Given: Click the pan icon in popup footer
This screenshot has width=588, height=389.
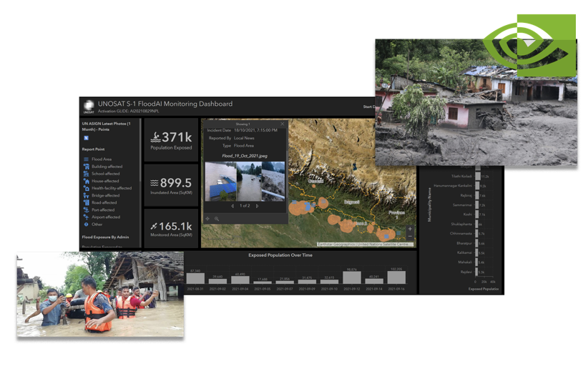Looking at the screenshot, I should point(208,219).
